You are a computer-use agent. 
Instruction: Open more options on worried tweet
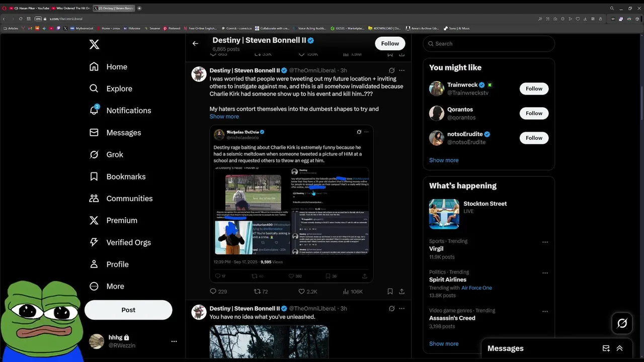401,70
